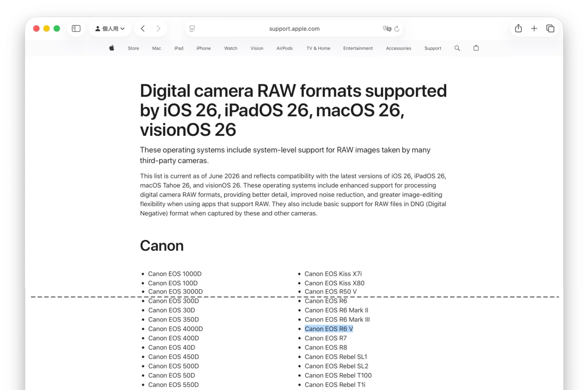Image resolution: width=588 pixels, height=390 pixels.
Task: Open the Mac menu item
Action: tap(157, 48)
